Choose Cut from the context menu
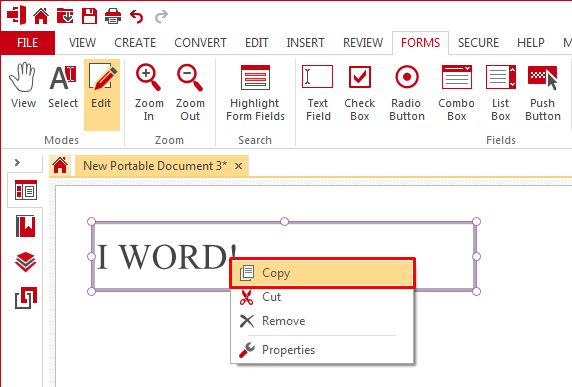The width and height of the screenshot is (572, 387). pyautogui.click(x=322, y=297)
